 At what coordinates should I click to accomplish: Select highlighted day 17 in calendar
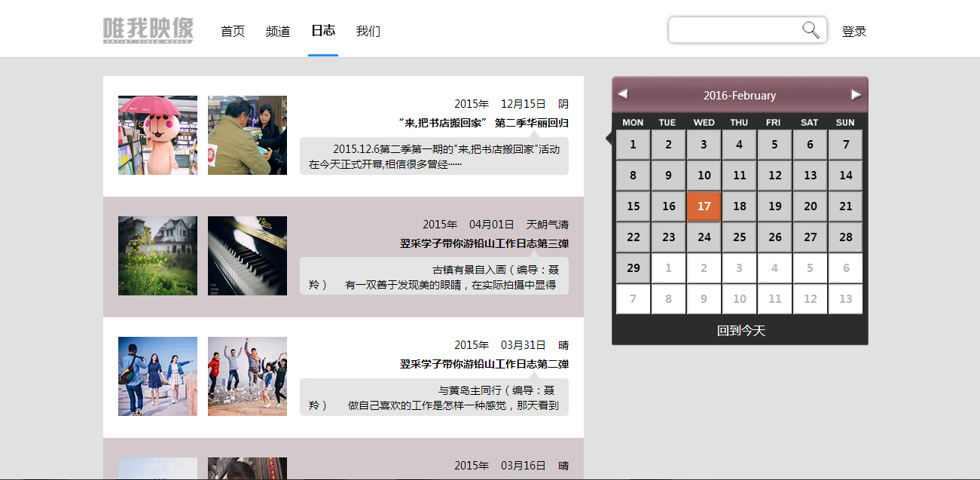(x=704, y=206)
